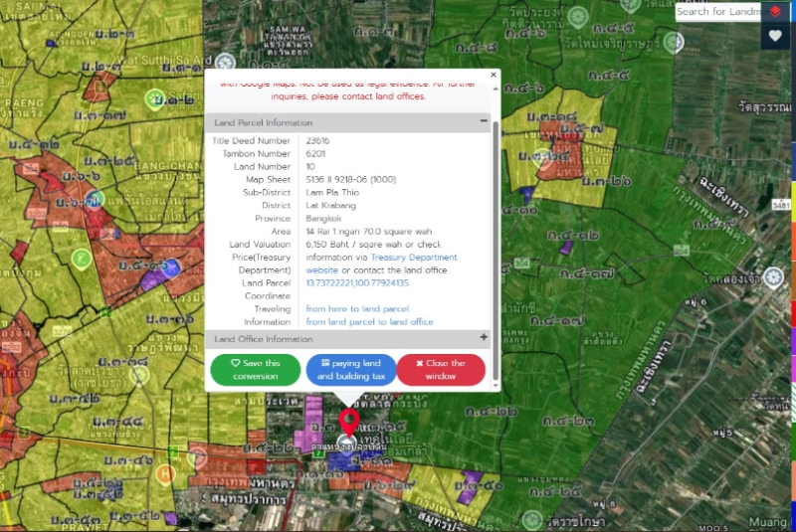Viewport: 796px width, 532px height.
Task: Click the from here to land parcel link
Action: [357, 309]
